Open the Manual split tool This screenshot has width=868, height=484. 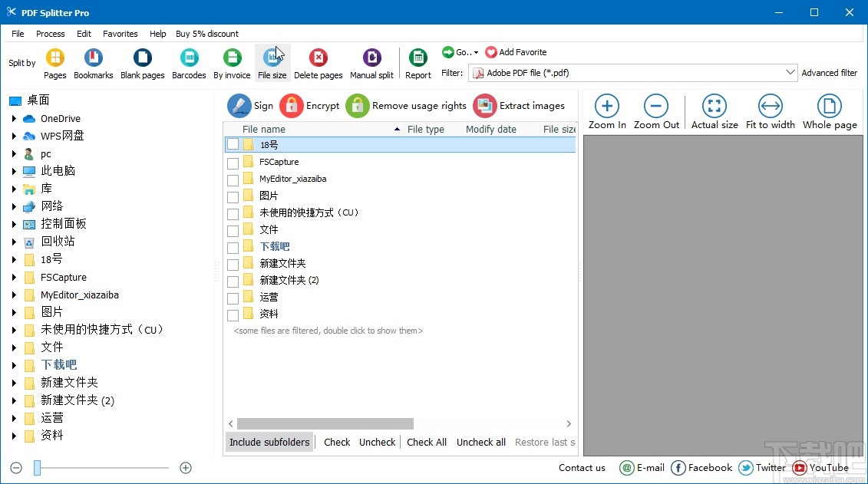[371, 64]
